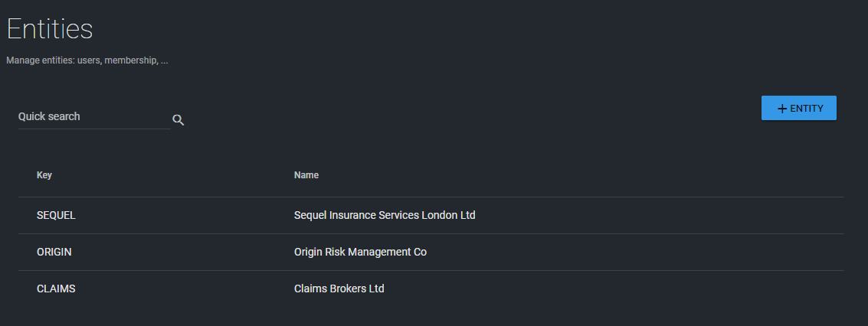Click the ENTITY text on blue button
The image size is (868, 326).
coord(807,109)
